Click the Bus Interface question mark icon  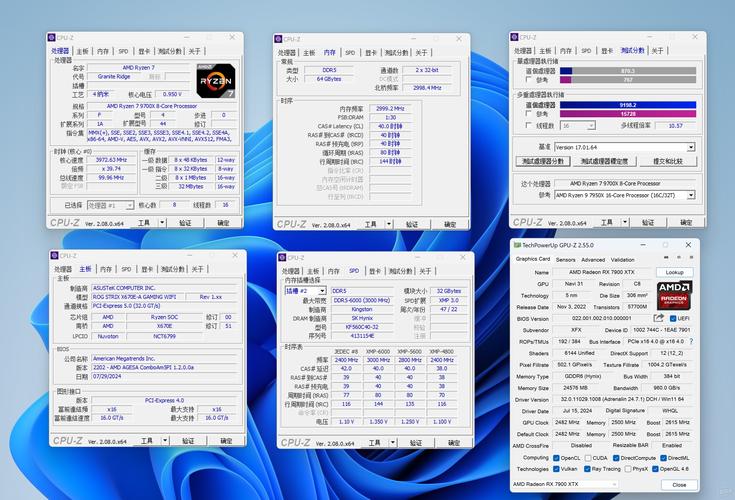coord(693,341)
